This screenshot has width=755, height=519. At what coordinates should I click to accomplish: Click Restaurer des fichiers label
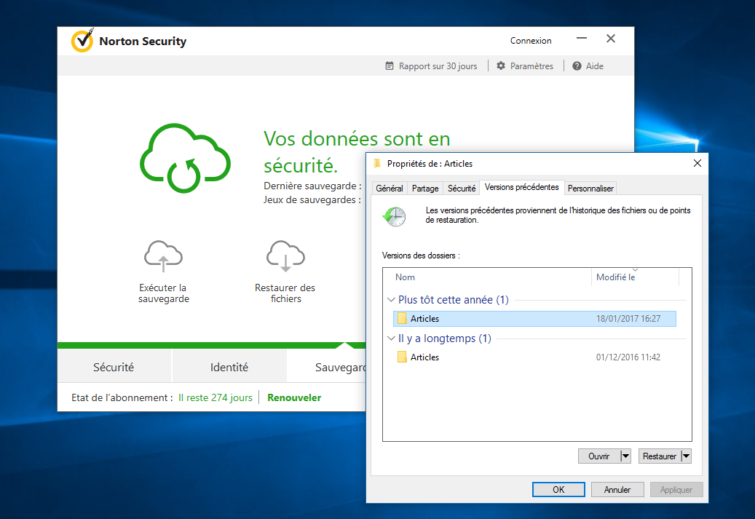pos(285,293)
